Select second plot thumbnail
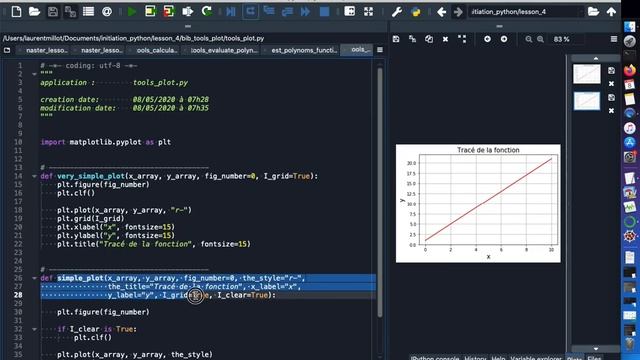640x360 pixels. (587, 101)
